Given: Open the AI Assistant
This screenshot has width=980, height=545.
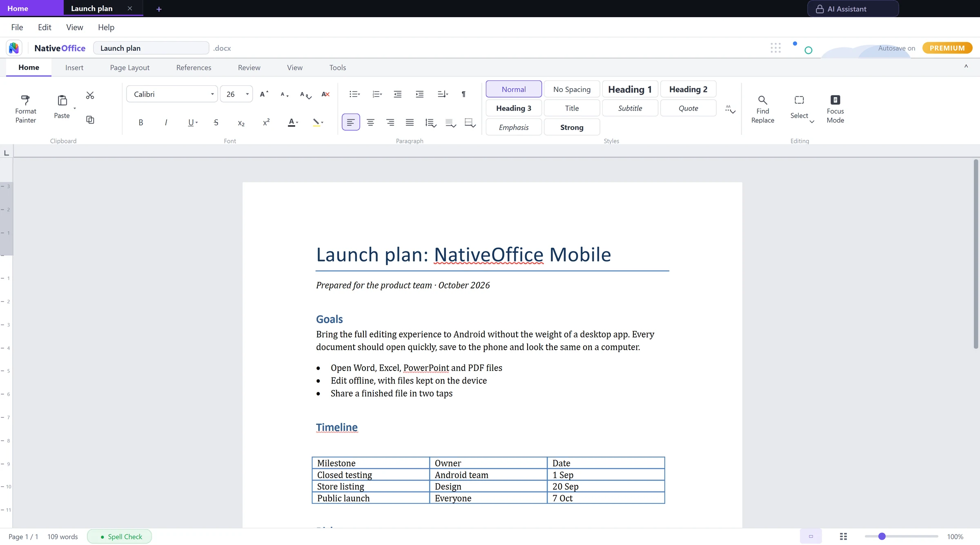Looking at the screenshot, I should [853, 9].
